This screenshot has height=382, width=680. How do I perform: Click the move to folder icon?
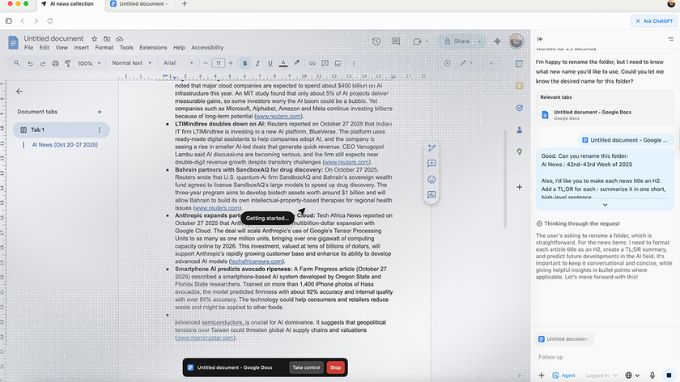click(x=107, y=39)
